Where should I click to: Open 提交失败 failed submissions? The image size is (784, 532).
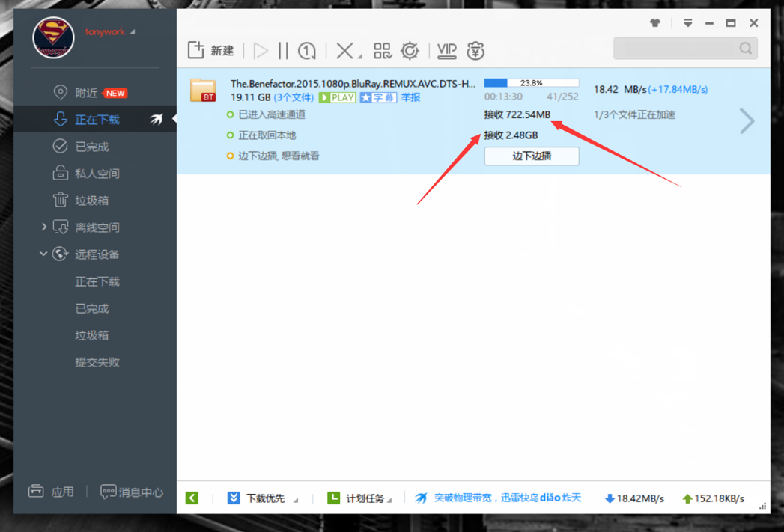[x=97, y=362]
